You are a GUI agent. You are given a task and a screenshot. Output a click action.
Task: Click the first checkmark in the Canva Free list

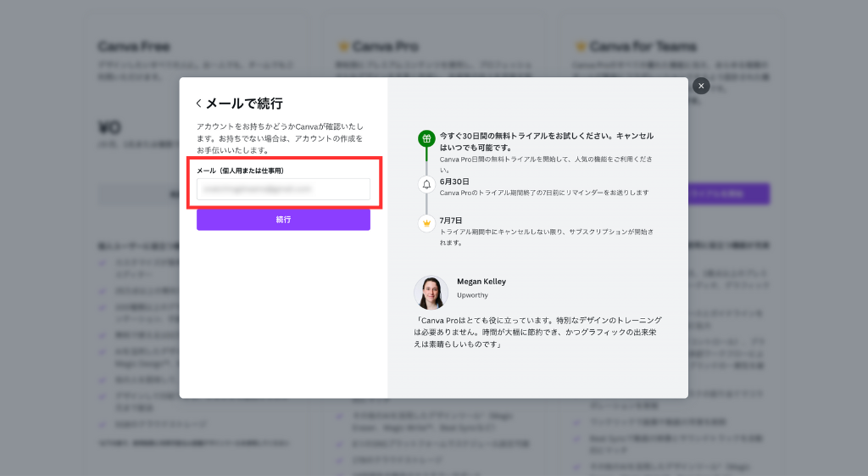pos(103,263)
